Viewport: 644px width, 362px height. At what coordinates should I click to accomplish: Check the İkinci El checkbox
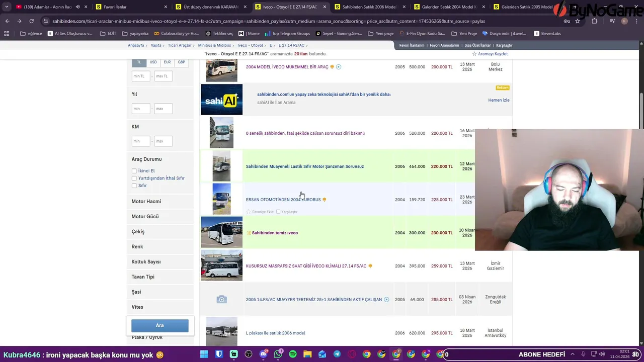(134, 171)
